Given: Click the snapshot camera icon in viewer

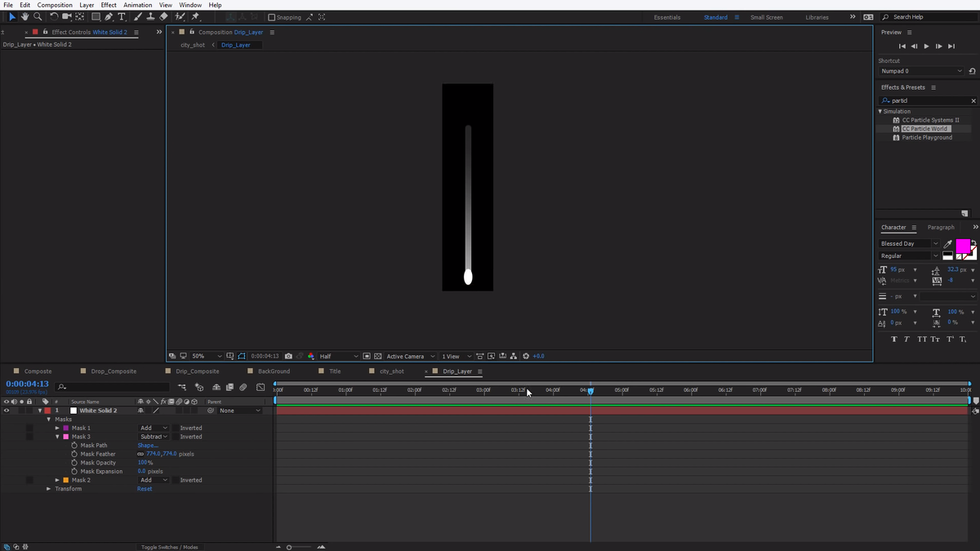Looking at the screenshot, I should click(288, 356).
